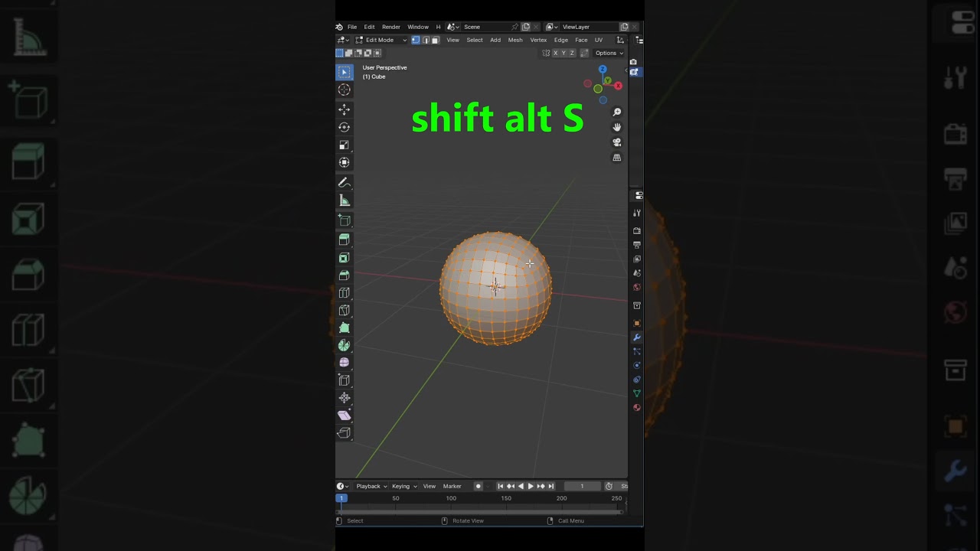This screenshot has width=980, height=551.
Task: Open the editor type dropdown in viewport header
Action: pos(343,40)
